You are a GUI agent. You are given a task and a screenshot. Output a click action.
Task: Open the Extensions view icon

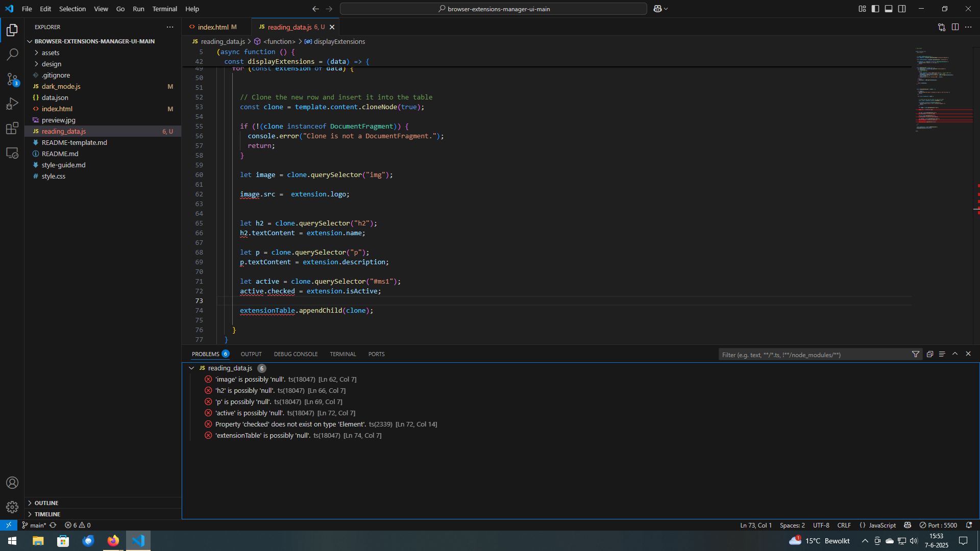(12, 128)
